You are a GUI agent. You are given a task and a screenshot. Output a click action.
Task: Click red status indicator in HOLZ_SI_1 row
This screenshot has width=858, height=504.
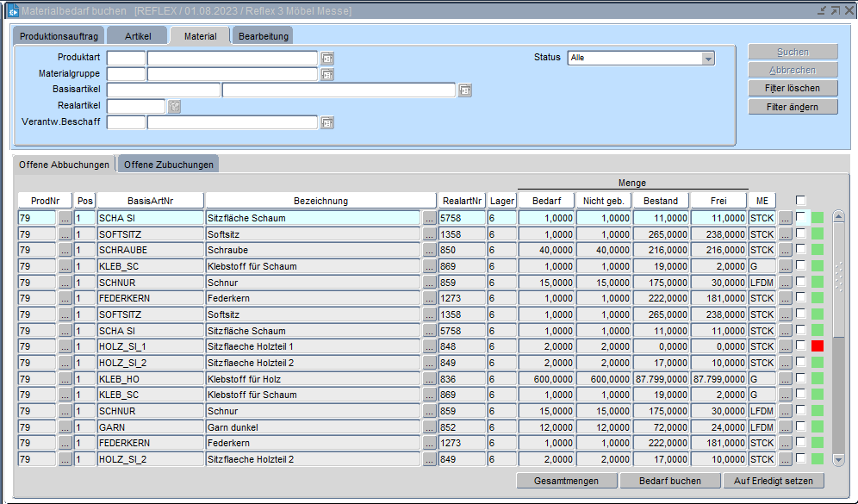[x=818, y=346]
